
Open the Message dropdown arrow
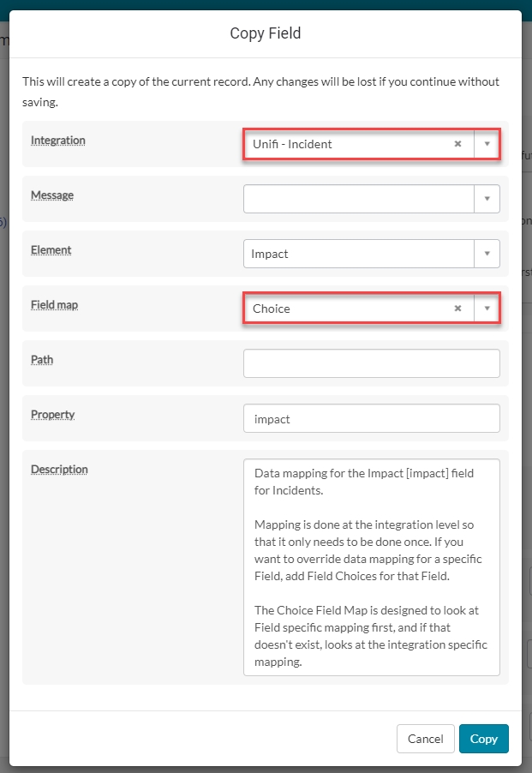coord(487,199)
